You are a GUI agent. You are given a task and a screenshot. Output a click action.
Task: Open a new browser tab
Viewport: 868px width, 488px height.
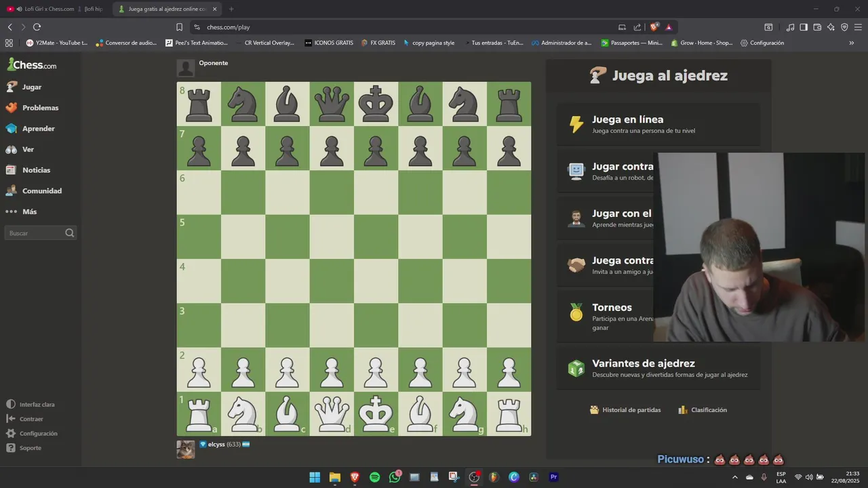tap(231, 9)
